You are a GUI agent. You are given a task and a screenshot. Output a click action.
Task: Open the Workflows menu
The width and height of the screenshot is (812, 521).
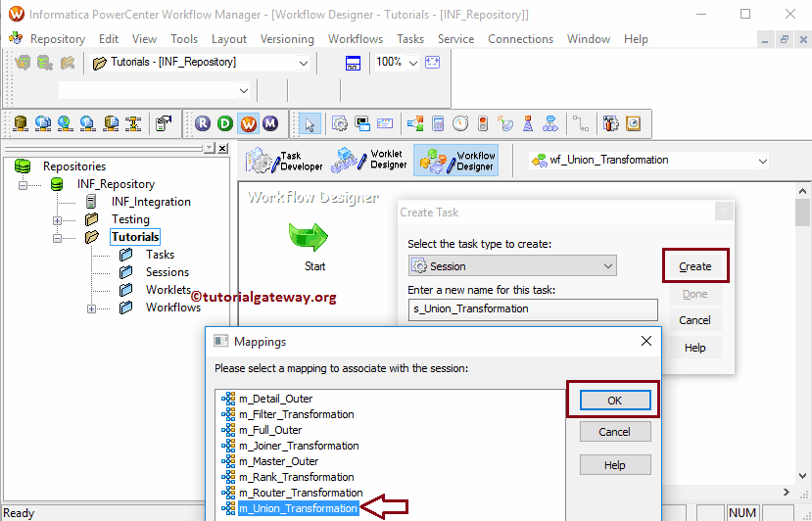[x=356, y=39]
